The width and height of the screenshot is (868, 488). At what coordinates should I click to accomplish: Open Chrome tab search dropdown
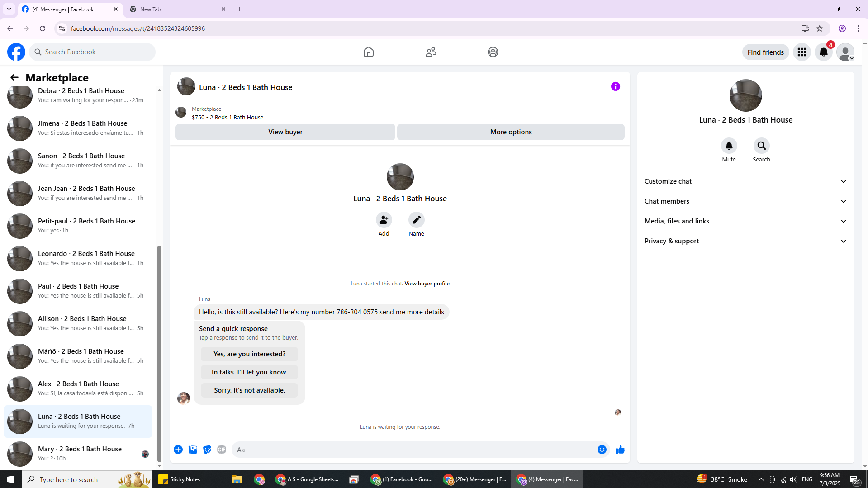[x=9, y=9]
